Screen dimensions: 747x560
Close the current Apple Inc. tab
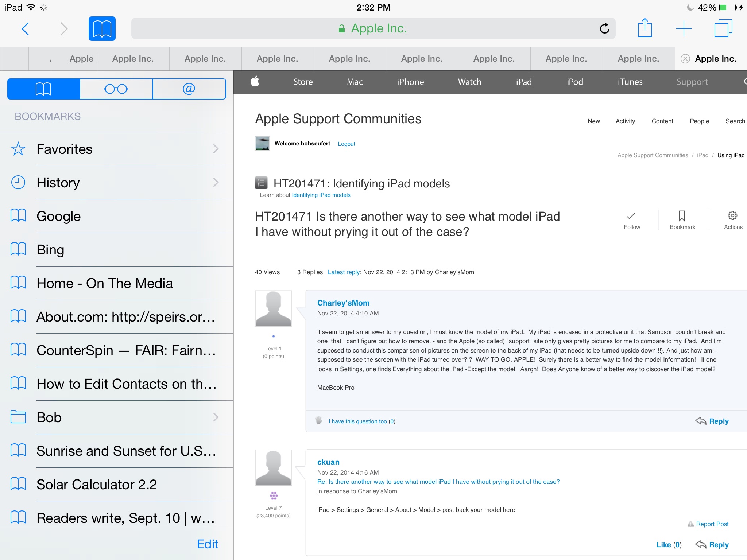tap(685, 59)
